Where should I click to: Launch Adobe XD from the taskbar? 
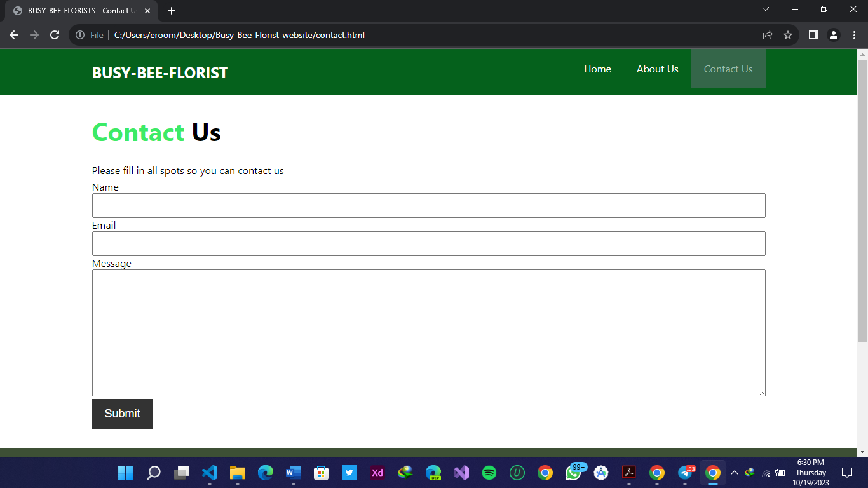377,473
